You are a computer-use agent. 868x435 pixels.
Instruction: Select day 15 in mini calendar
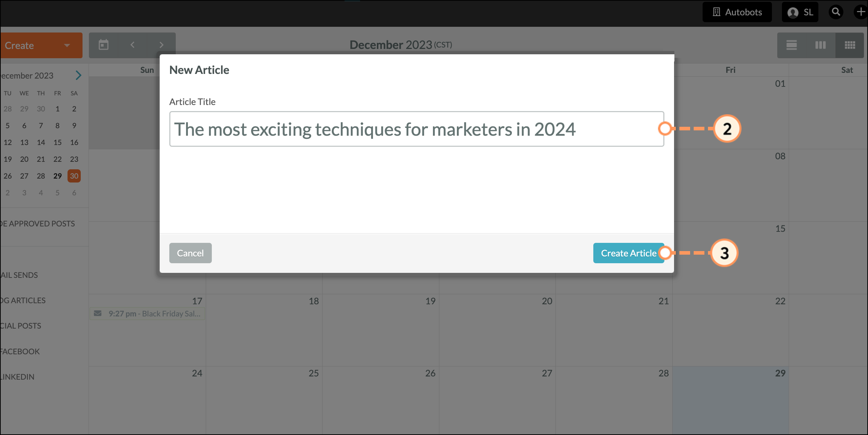[58, 142]
